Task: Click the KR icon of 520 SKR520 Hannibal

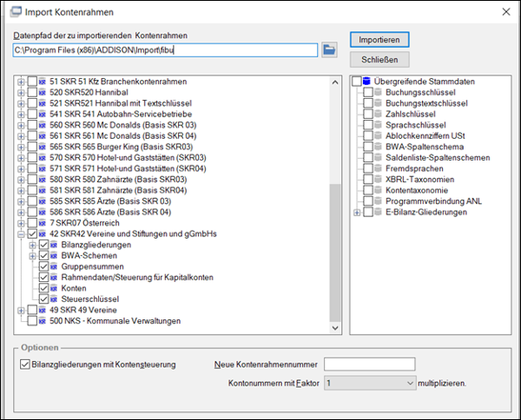Action: [43, 93]
